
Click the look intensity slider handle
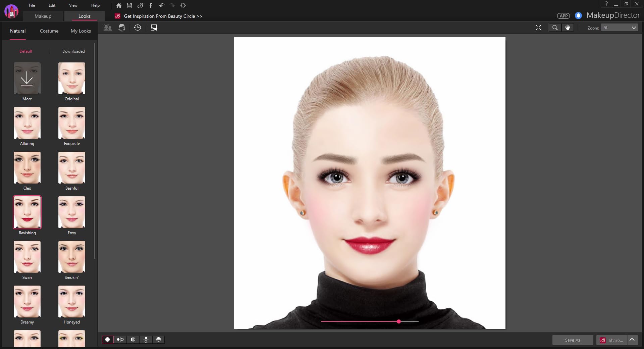[x=399, y=321]
